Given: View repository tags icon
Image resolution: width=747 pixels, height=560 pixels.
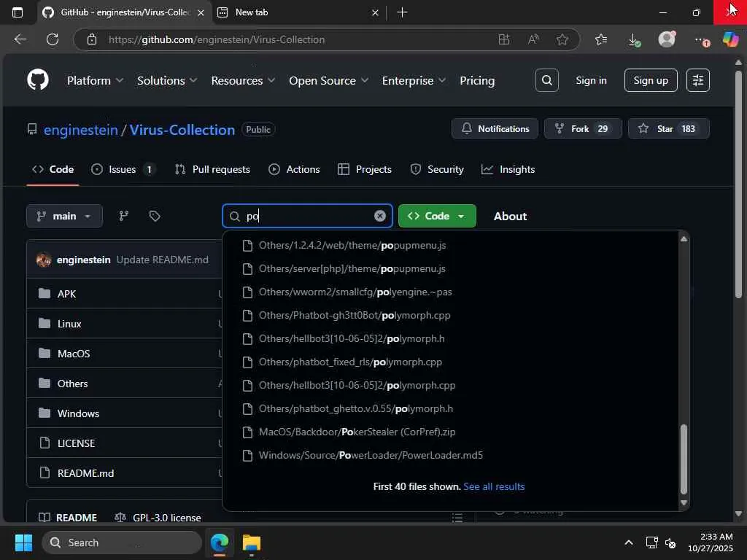Looking at the screenshot, I should coord(155,216).
